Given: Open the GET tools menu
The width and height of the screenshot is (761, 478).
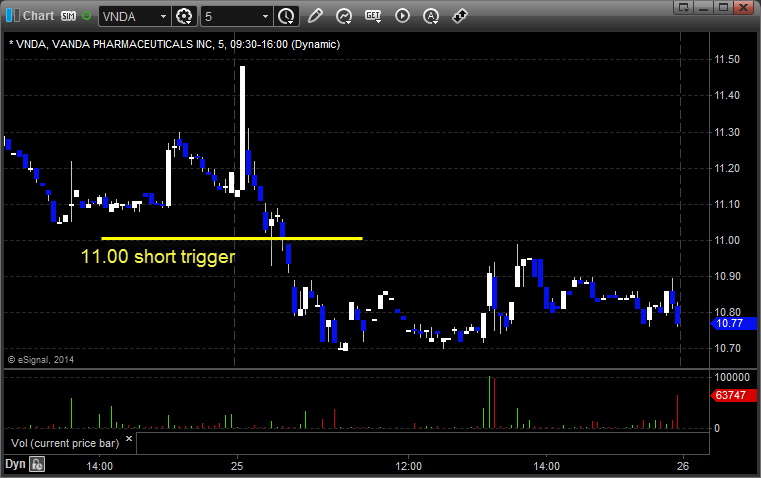Looking at the screenshot, I should 373,16.
